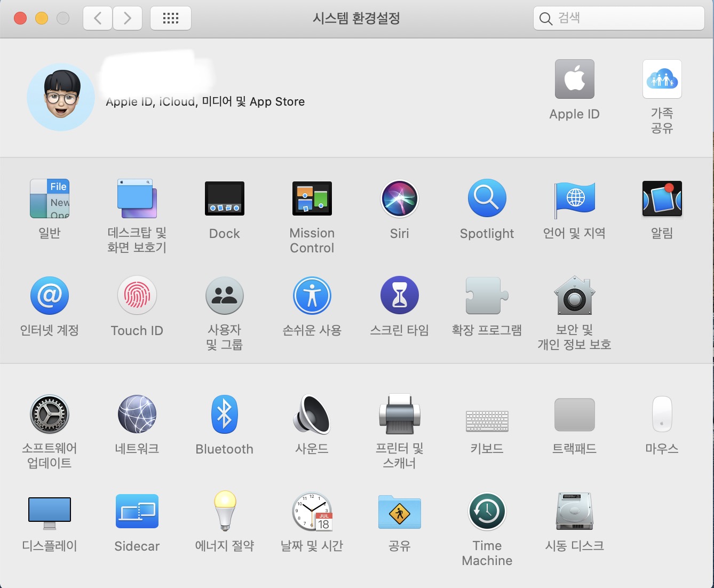Click 'Apple ID, iCloud, 미디어 및 App Store' text

(205, 101)
